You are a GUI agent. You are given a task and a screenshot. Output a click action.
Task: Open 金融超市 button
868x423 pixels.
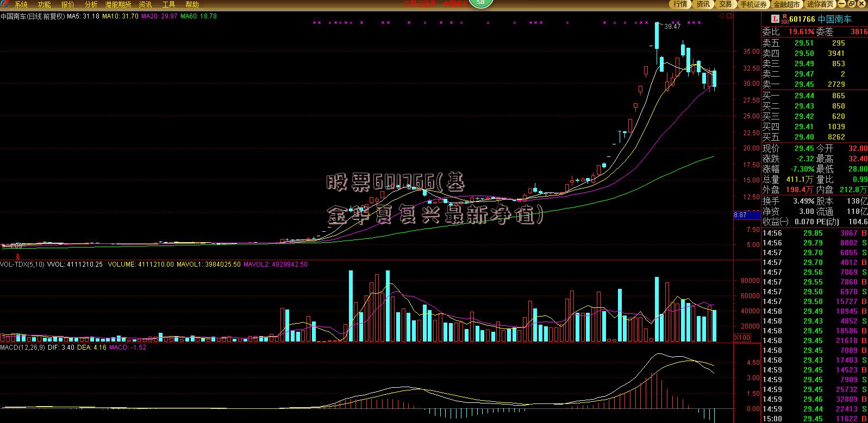pyautogui.click(x=787, y=4)
